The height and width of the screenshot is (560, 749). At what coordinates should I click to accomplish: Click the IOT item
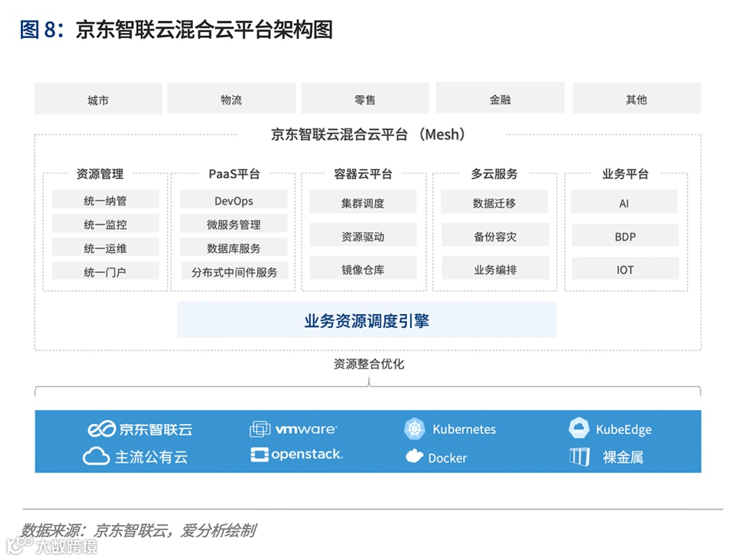(625, 268)
